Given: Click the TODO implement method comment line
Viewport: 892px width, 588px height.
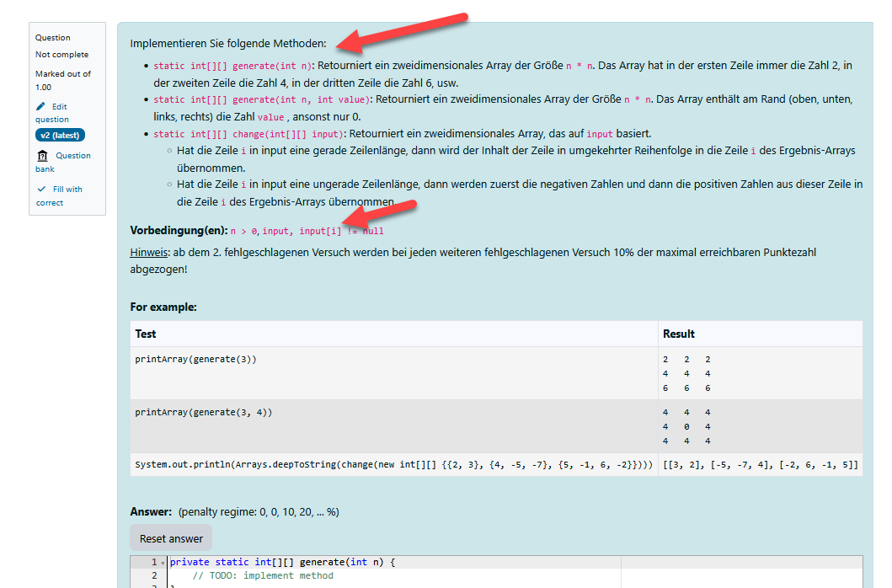Looking at the screenshot, I should [x=263, y=576].
